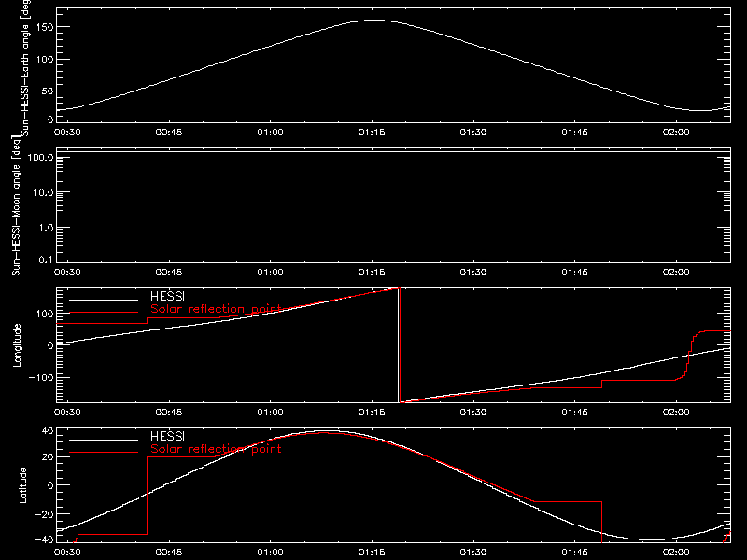Click the 100.0 tick label on Moon angle plot
Viewport: 747px width, 560px height.
click(40, 157)
